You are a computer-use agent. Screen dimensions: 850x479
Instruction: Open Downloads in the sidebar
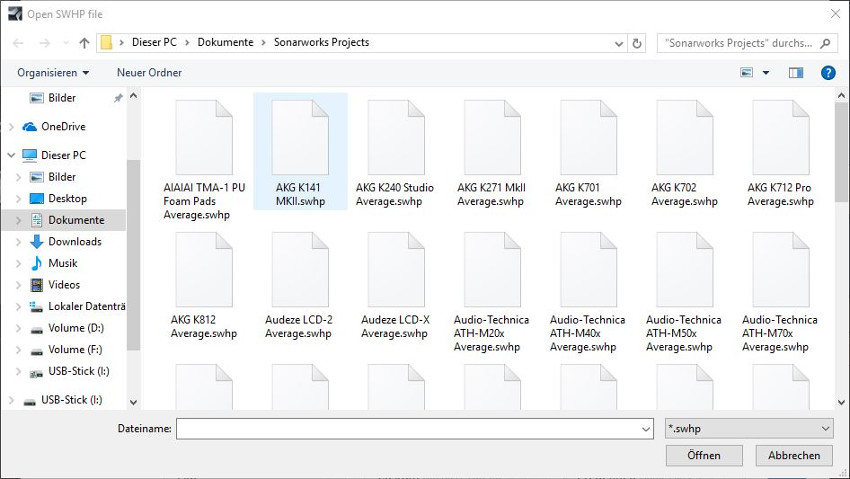click(x=75, y=242)
